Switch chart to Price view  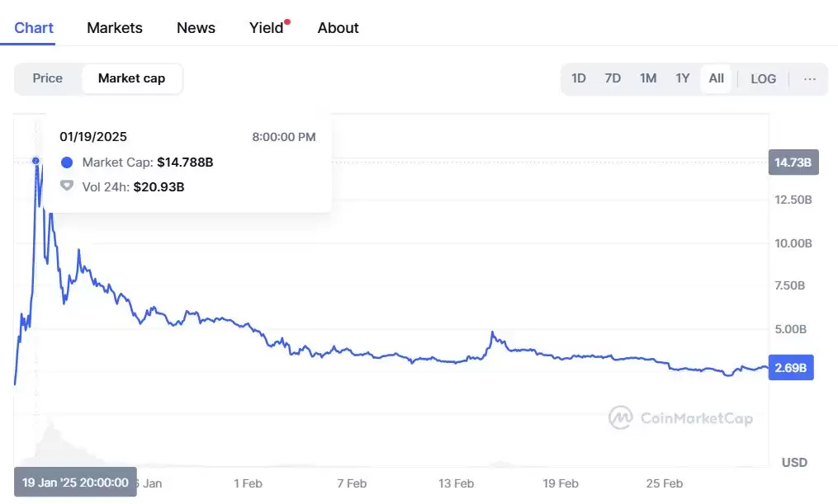coord(48,78)
